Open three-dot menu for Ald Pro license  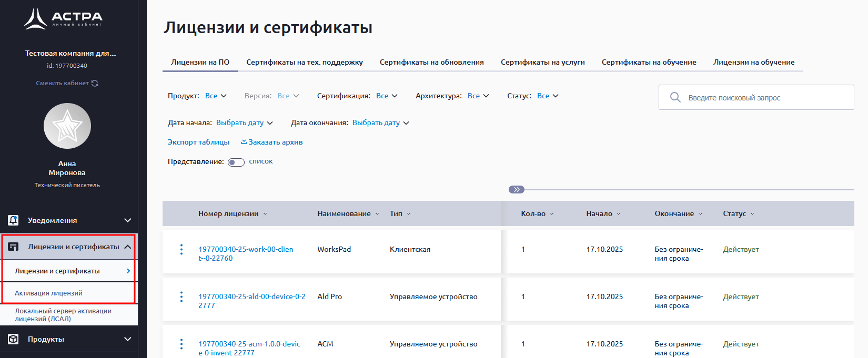pos(181,297)
